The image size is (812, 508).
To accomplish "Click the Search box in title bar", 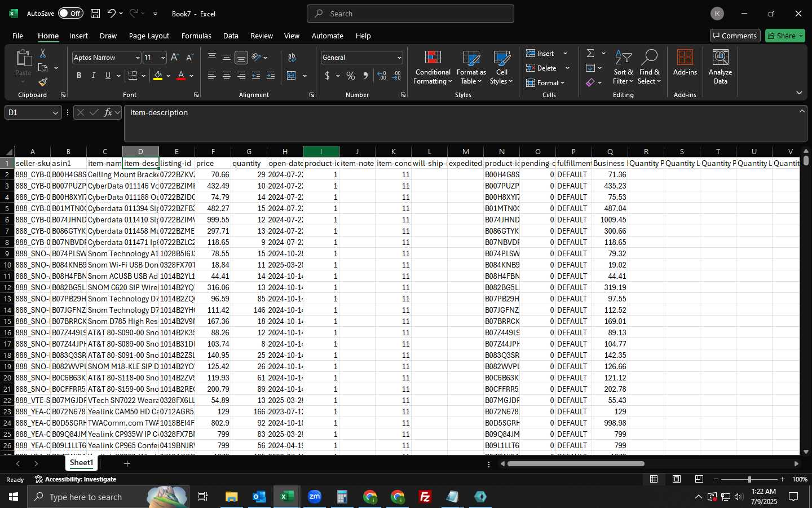I will point(411,14).
